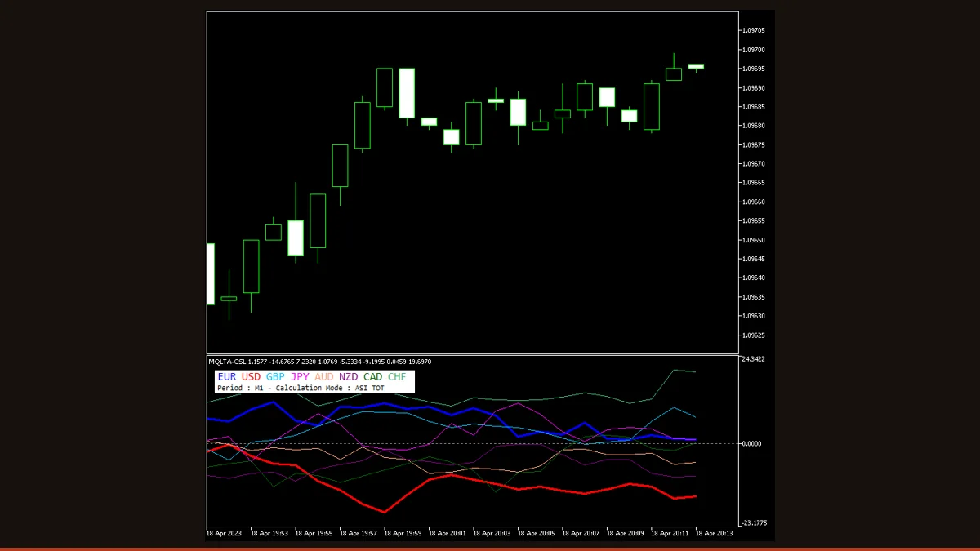Click the 1.09700 price axis label
The height and width of the screenshot is (551, 980).
pyautogui.click(x=754, y=50)
